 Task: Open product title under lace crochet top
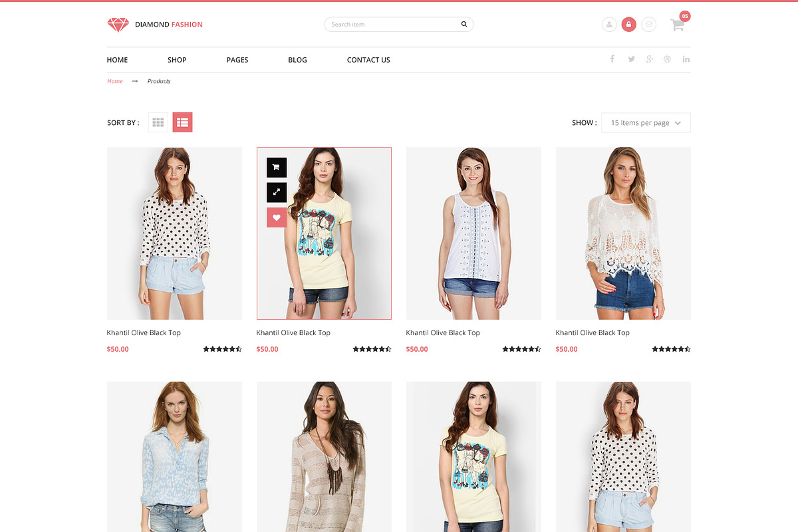click(x=593, y=332)
